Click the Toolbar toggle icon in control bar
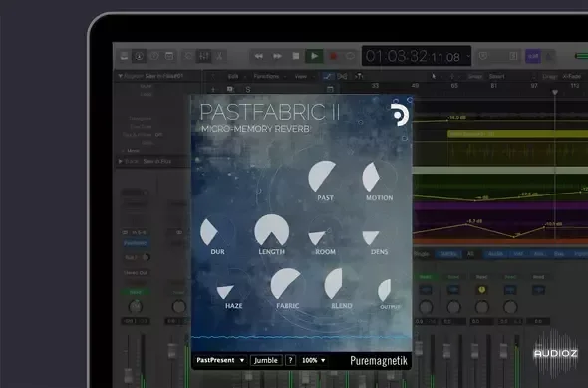Image resolution: width=588 pixels, height=388 pixels. 169,56
